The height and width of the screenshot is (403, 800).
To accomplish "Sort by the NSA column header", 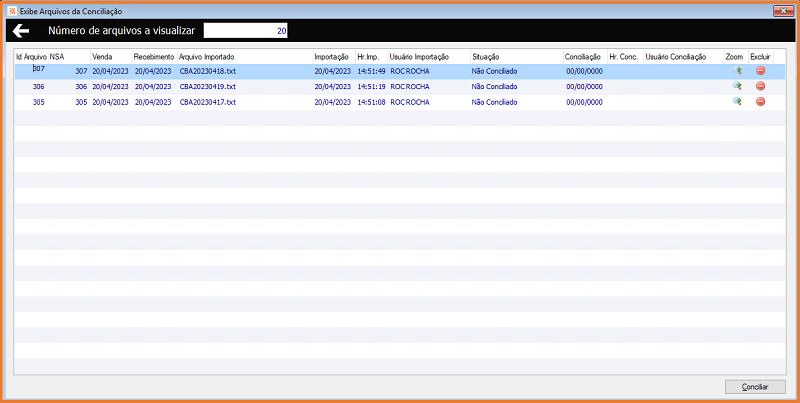I will (69, 57).
